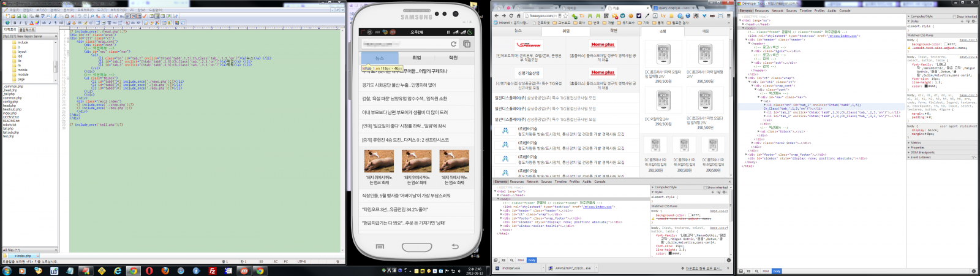Switch to the Network tab in lower DevTools
980x276 pixels.
coord(532,182)
